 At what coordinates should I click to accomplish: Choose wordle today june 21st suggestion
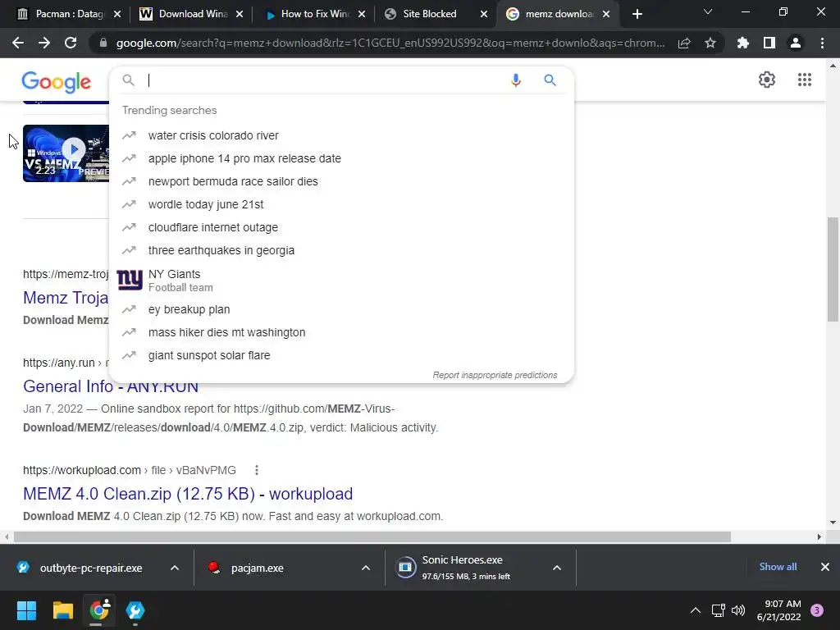[341, 204]
